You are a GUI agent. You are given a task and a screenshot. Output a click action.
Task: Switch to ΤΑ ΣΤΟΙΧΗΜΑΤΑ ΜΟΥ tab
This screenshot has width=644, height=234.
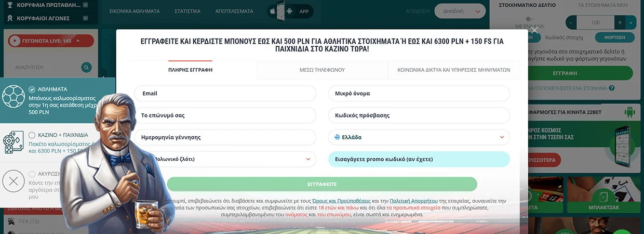tap(603, 5)
